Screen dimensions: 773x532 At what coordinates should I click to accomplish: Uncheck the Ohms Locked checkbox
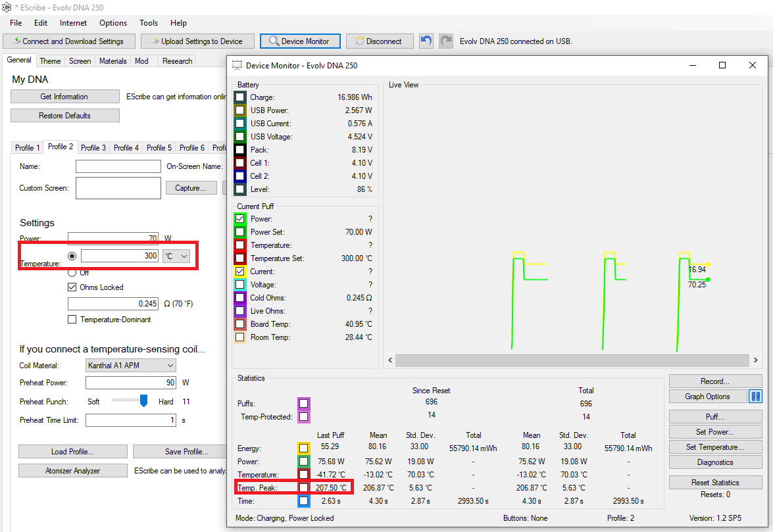pos(72,287)
